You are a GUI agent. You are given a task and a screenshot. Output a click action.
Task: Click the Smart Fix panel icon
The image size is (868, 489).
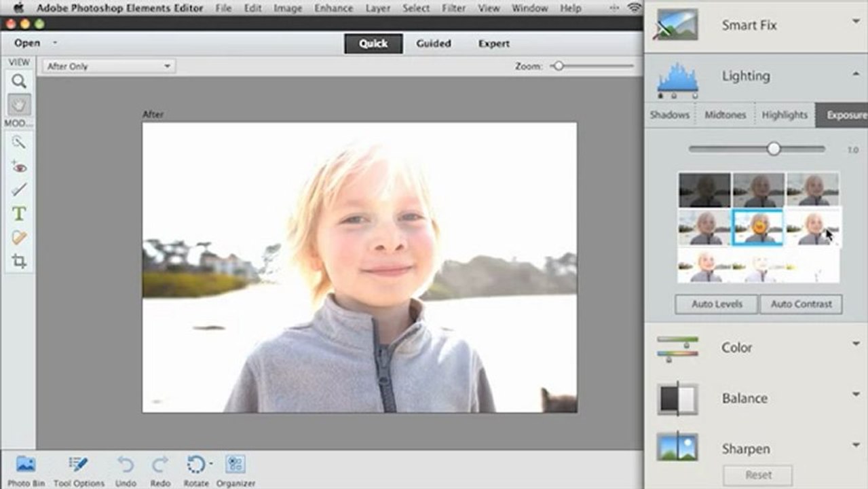point(677,25)
